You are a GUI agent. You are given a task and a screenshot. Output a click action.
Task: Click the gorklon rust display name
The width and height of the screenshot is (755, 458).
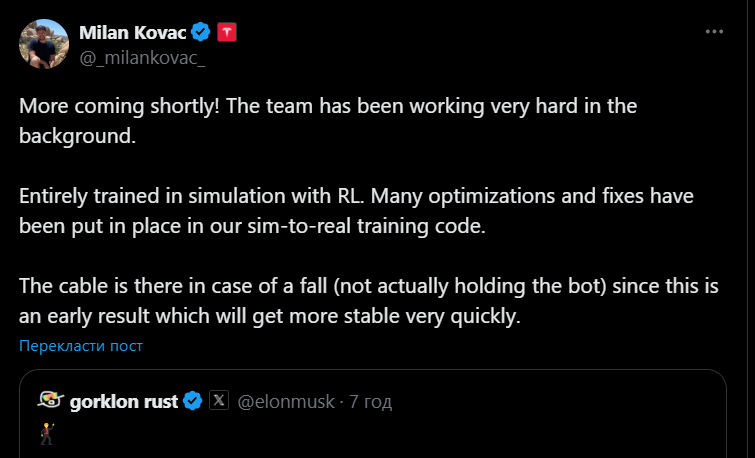point(124,401)
